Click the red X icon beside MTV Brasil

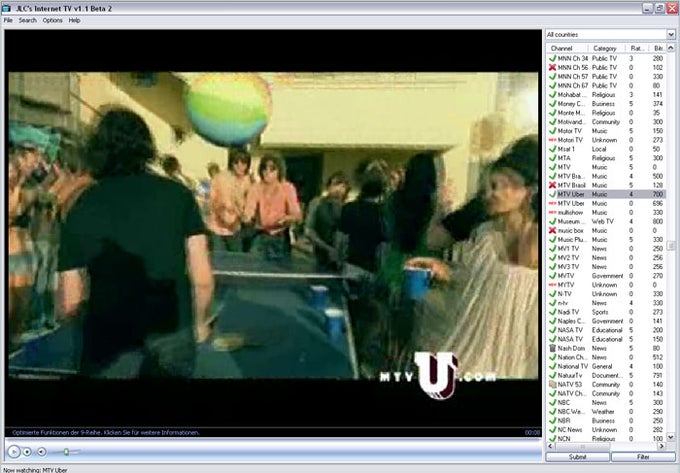(552, 185)
